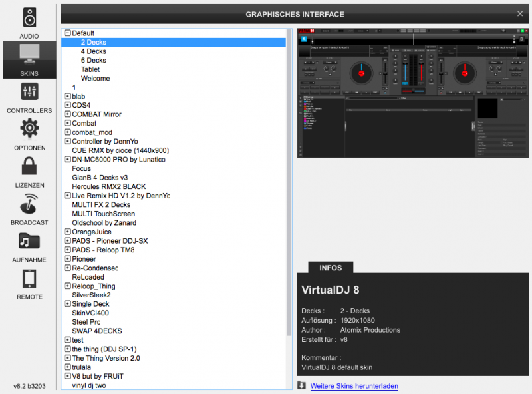Select the SilverSleek2 skin
The height and width of the screenshot is (394, 532).
click(x=91, y=295)
